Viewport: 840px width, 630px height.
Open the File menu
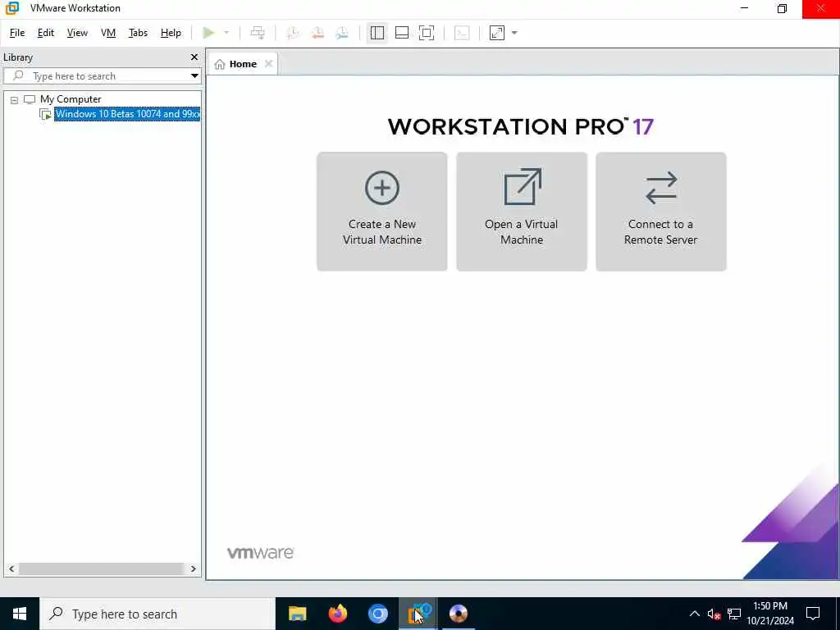(x=17, y=33)
